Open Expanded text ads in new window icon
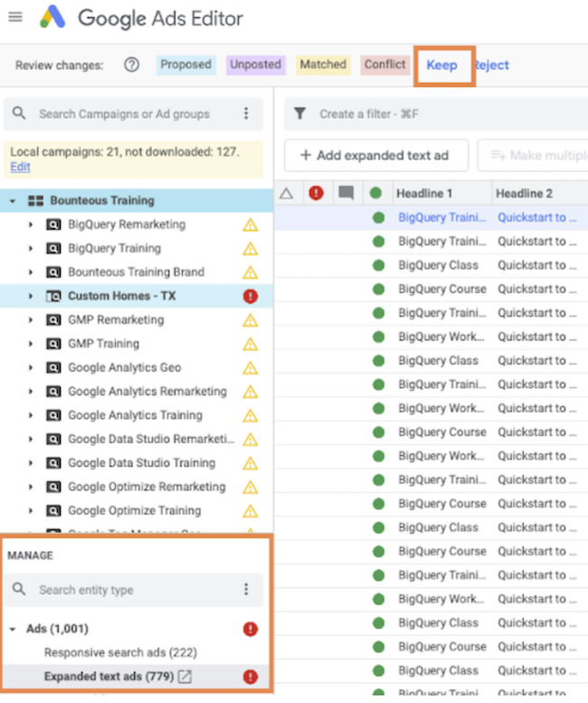588x703 pixels. 185,677
